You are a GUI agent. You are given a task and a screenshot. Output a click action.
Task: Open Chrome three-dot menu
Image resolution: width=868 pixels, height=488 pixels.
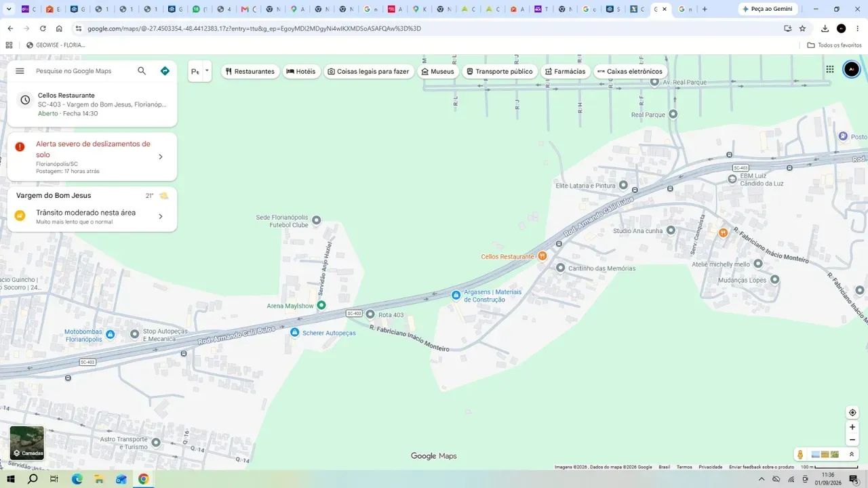[x=857, y=28]
